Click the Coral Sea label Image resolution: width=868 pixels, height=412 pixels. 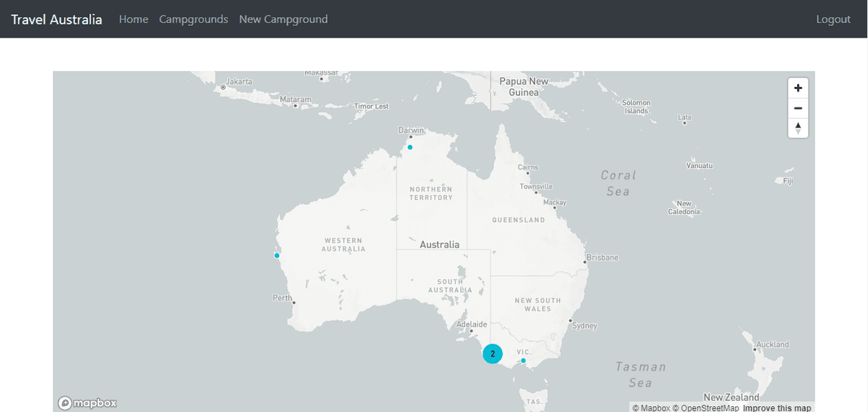pyautogui.click(x=618, y=183)
